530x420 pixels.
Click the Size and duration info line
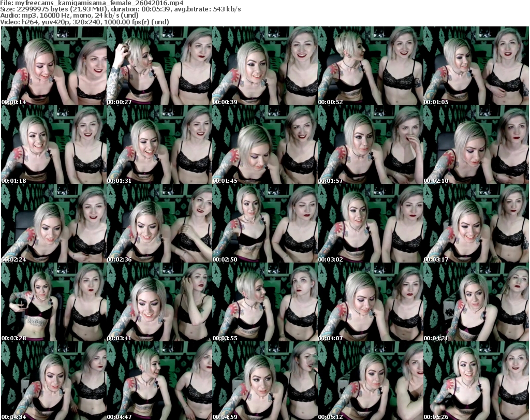click(x=120, y=9)
